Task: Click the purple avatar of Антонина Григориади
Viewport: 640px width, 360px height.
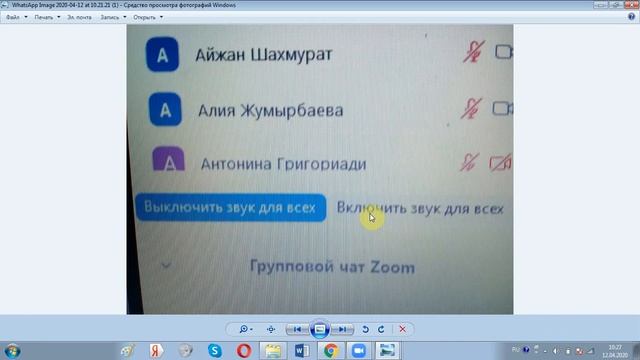Action: (x=168, y=159)
